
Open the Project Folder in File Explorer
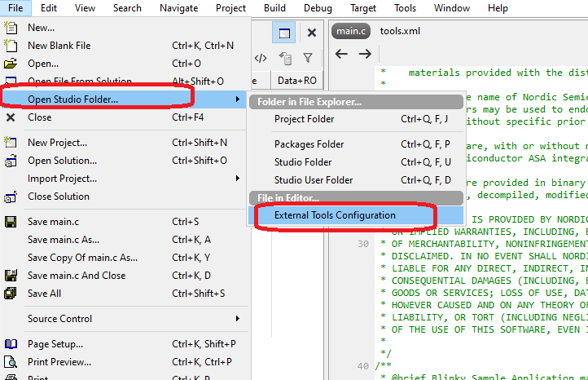pos(304,119)
